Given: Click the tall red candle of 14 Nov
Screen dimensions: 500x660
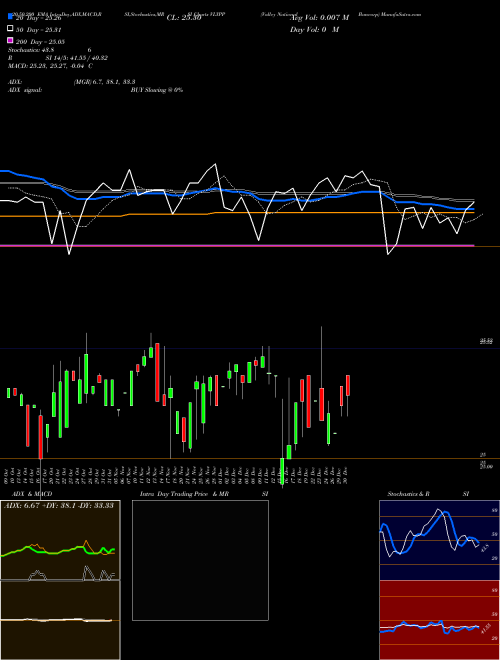Looking at the screenshot, I should coord(157,372).
